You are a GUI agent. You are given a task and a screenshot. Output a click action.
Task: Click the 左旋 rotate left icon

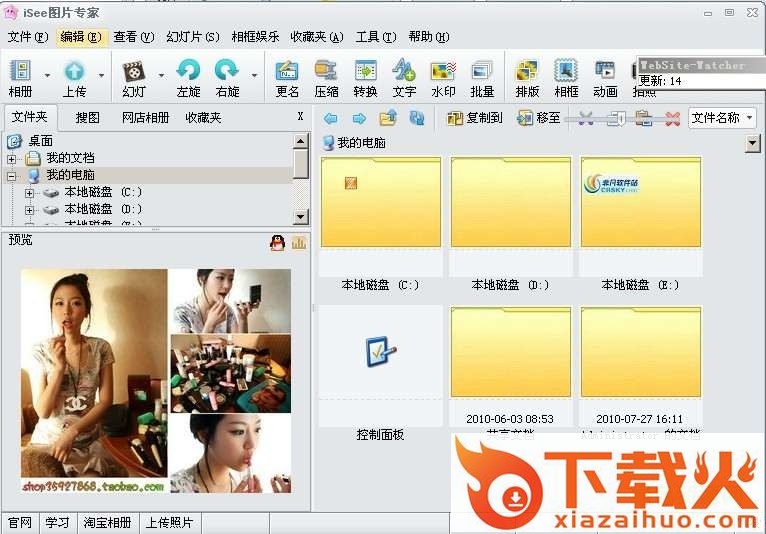tap(188, 72)
